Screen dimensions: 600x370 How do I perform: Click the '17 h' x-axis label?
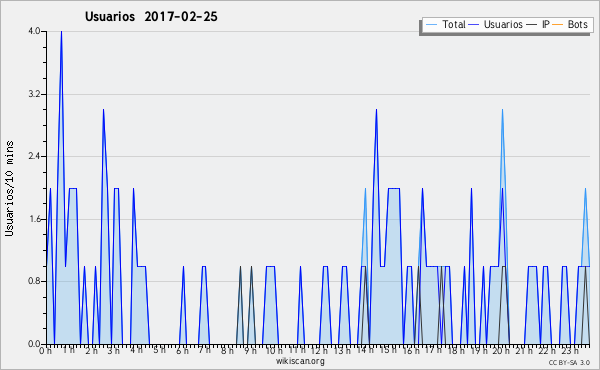(433, 350)
